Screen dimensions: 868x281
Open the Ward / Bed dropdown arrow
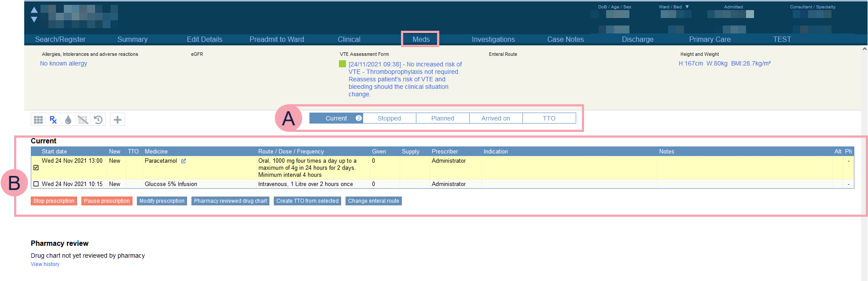(687, 7)
